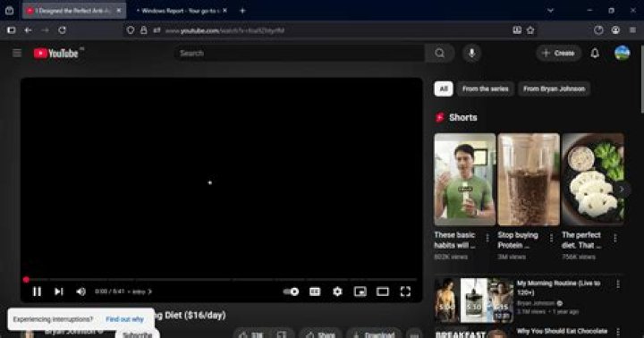
Task: Open the browser sidebar toggle
Action: tap(11, 30)
